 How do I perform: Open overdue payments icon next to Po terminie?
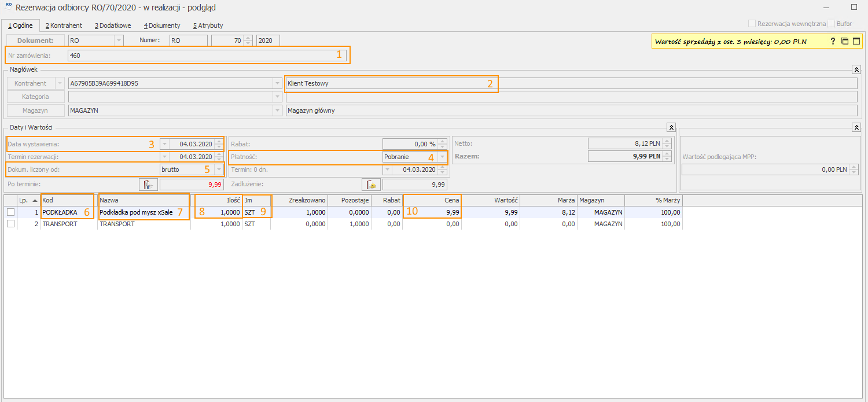click(148, 185)
